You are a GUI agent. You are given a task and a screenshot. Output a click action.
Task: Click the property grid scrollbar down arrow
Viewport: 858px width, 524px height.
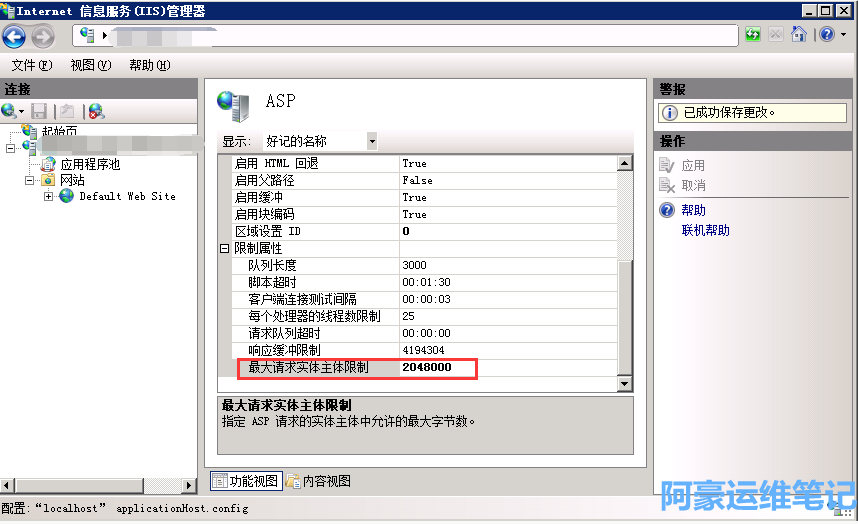click(625, 384)
